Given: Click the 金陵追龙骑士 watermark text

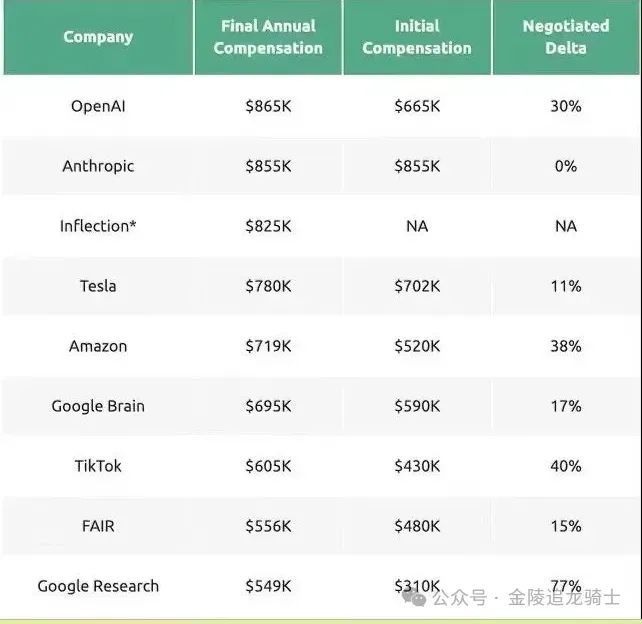Looking at the screenshot, I should (564, 598).
